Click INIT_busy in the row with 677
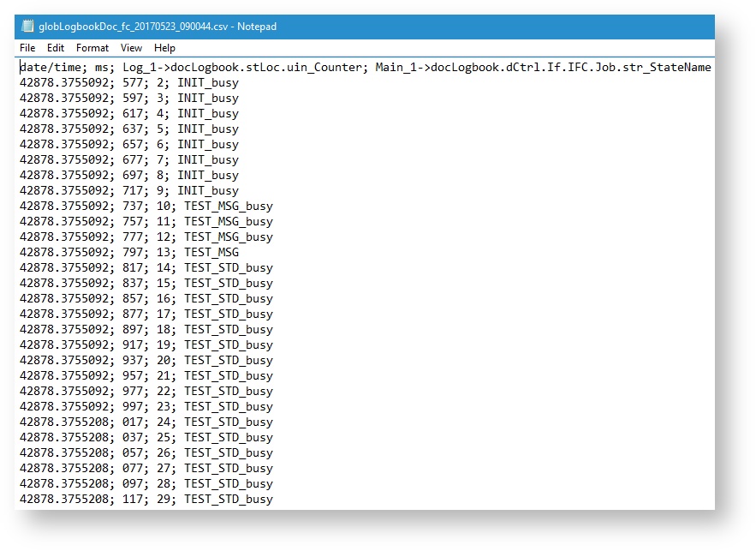The height and width of the screenshot is (551, 756). (x=208, y=159)
